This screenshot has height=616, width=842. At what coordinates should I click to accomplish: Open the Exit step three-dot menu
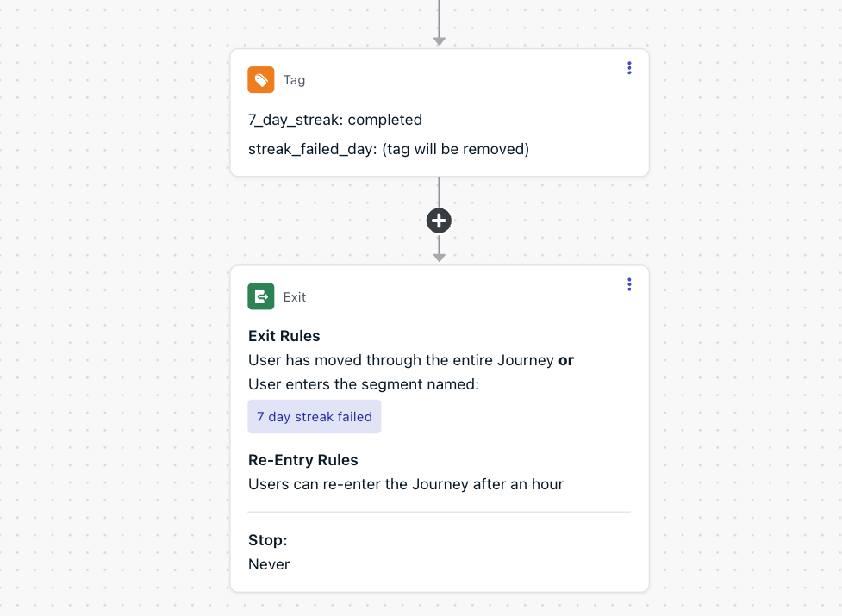(629, 284)
